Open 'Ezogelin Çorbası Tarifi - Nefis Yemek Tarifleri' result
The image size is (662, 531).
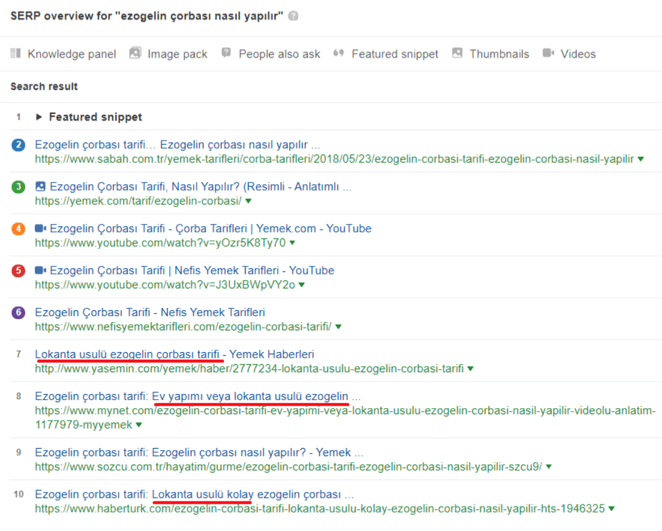coord(150,312)
